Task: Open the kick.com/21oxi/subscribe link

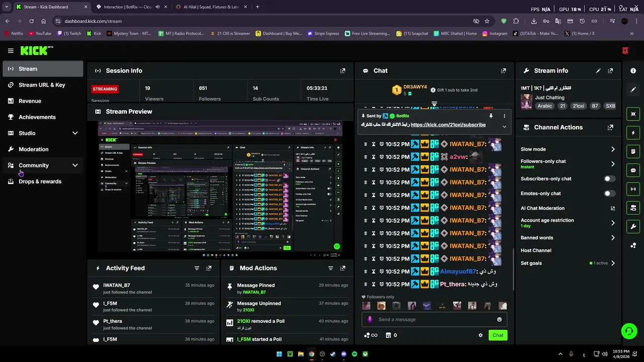Action: [448, 125]
